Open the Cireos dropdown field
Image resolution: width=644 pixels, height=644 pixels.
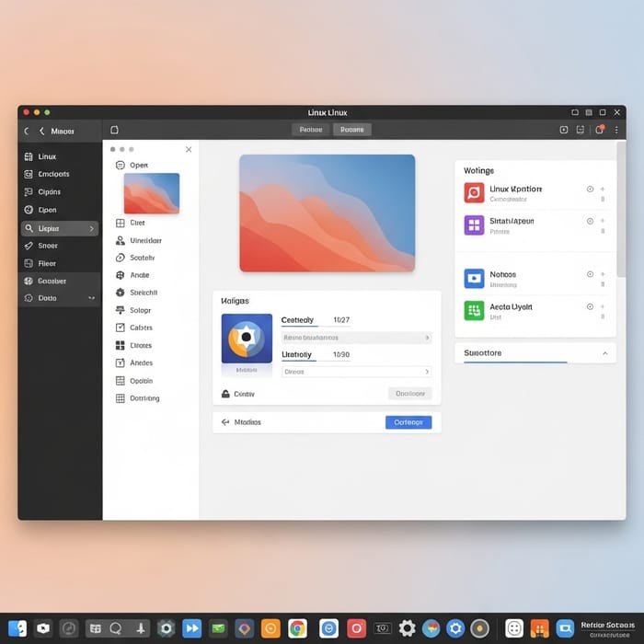click(x=356, y=372)
